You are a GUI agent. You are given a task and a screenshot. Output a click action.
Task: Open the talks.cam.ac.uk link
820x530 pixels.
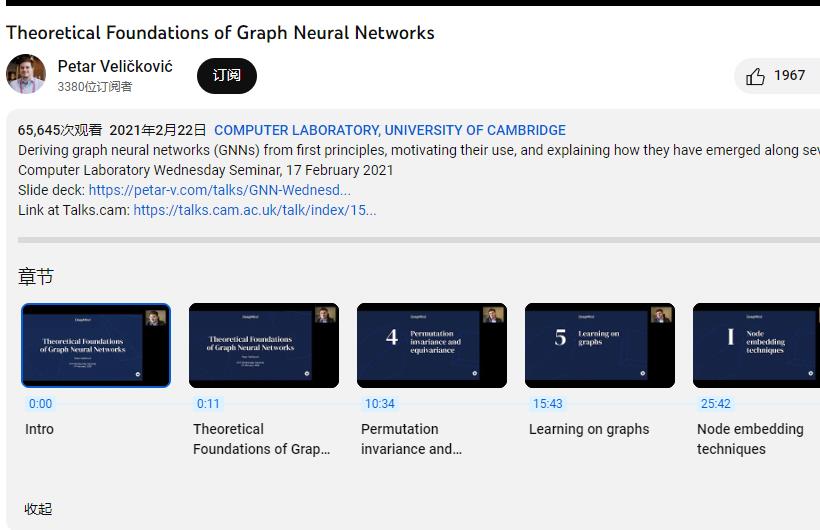point(255,210)
